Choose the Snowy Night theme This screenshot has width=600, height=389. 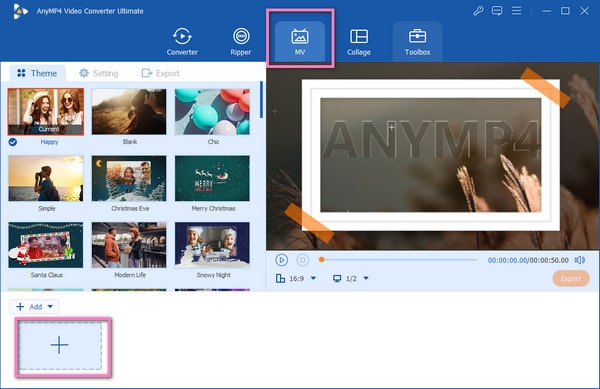(x=212, y=245)
